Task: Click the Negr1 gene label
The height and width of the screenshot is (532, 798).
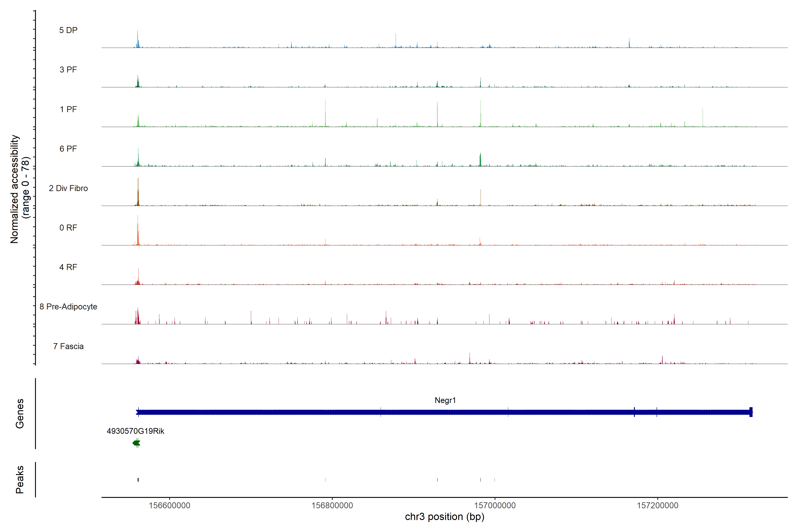Action: coord(445,400)
